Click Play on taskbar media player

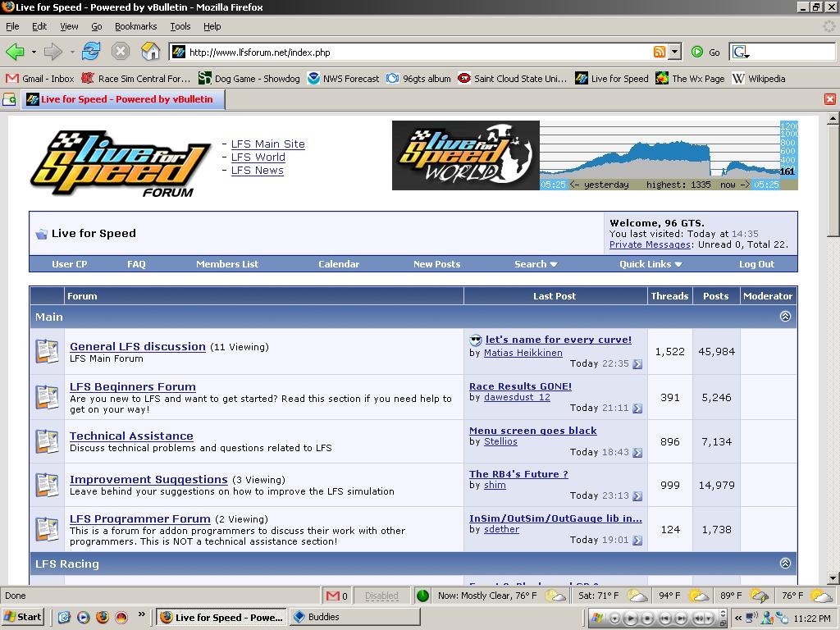pos(631,619)
